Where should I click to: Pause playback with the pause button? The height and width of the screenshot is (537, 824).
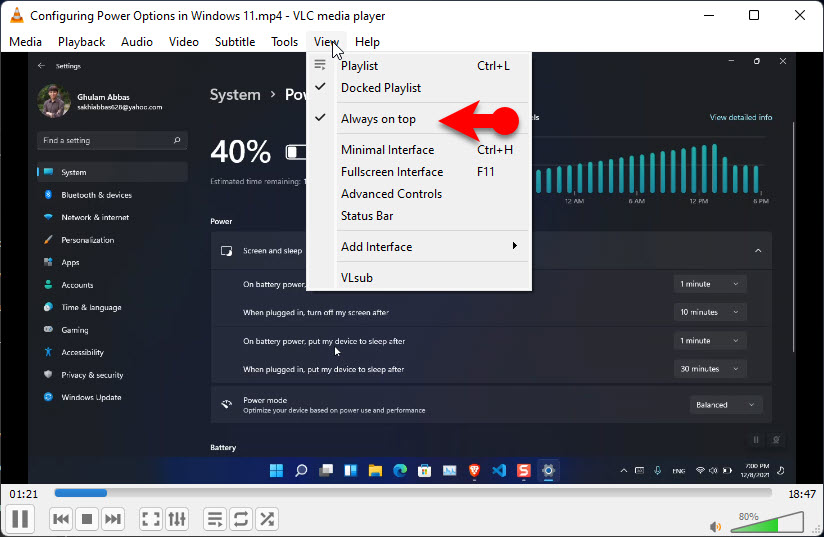pos(20,519)
